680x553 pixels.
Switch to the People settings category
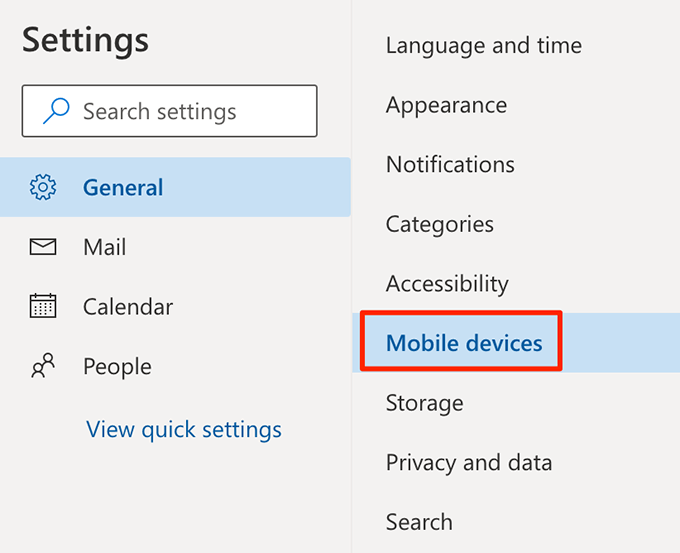pos(117,367)
